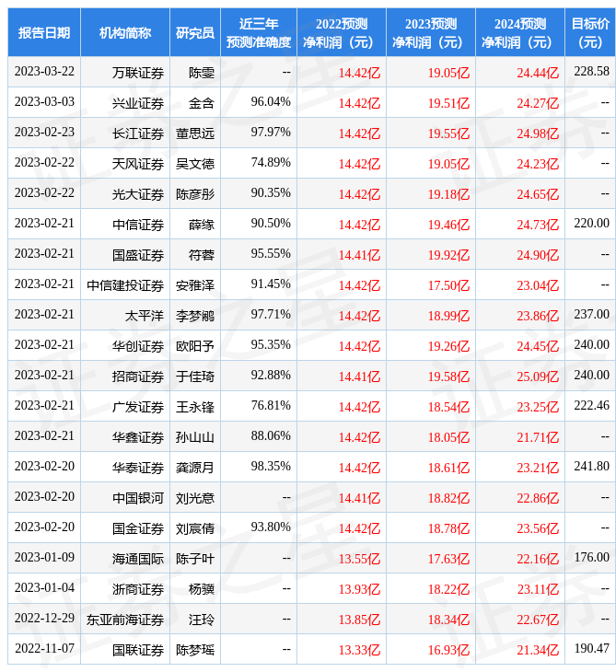This screenshot has width=616, height=672.
Task: Select the 机构简称 column header
Action: pyautogui.click(x=124, y=32)
